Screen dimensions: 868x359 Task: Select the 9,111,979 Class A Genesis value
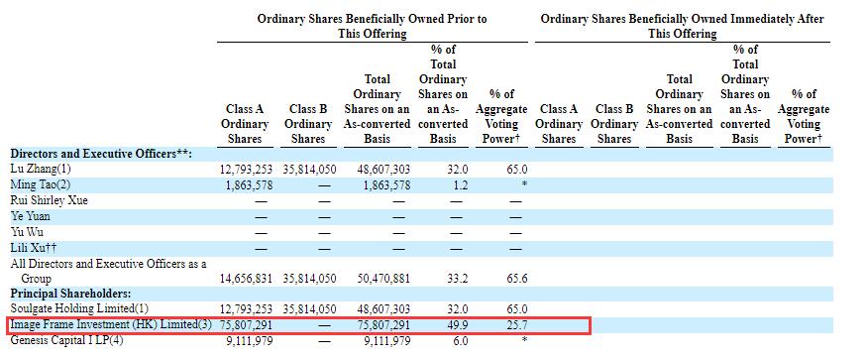(249, 341)
